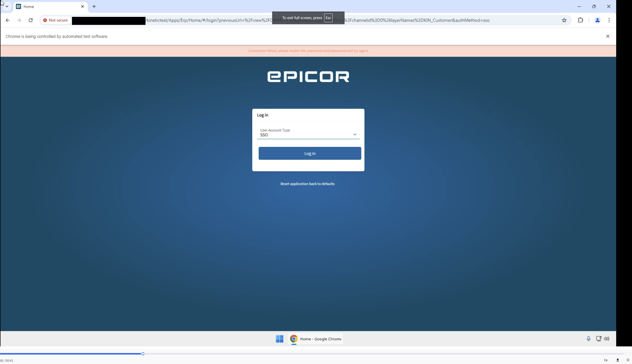Click the Not secure site info badge

[x=56, y=20]
